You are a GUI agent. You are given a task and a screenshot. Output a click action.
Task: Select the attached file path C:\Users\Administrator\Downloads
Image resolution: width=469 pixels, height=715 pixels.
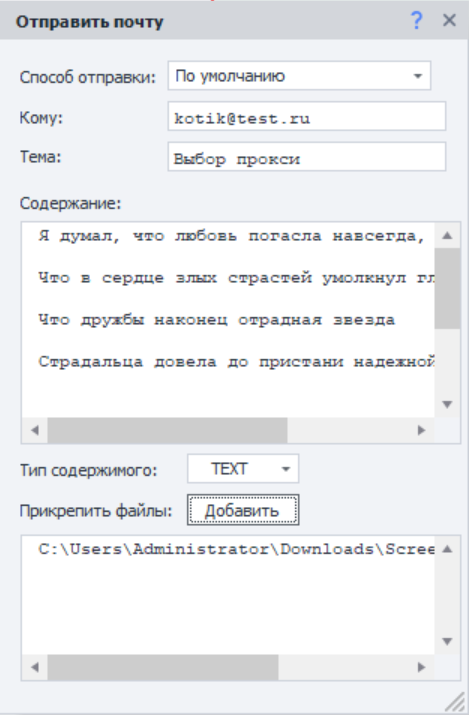pyautogui.click(x=236, y=549)
